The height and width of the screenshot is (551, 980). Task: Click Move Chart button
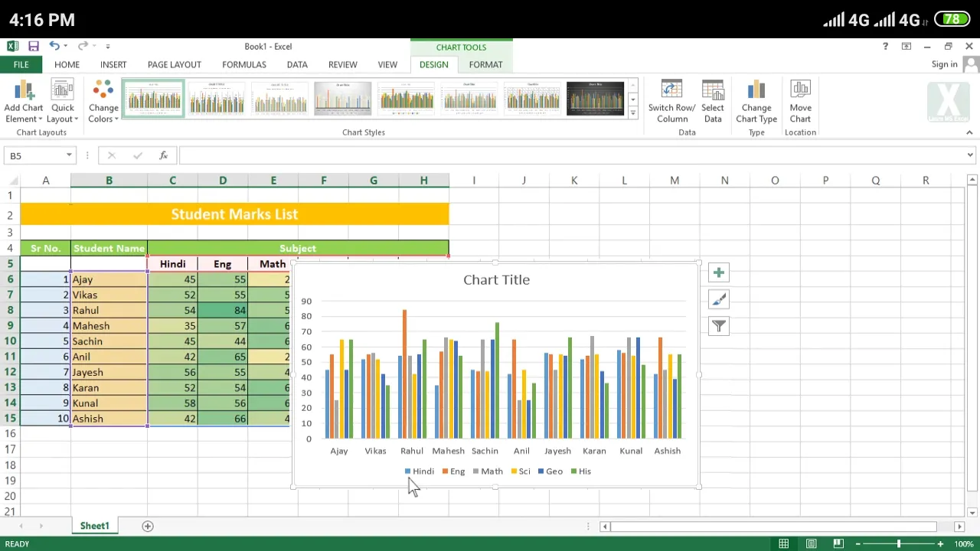click(x=800, y=101)
